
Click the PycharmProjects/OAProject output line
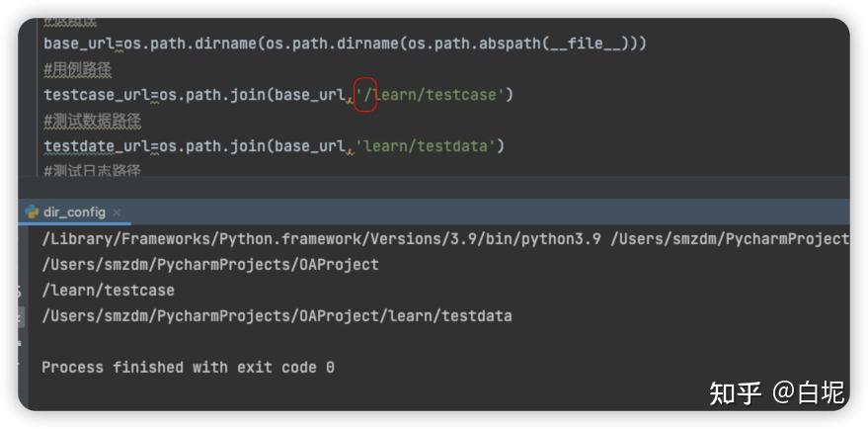point(210,265)
